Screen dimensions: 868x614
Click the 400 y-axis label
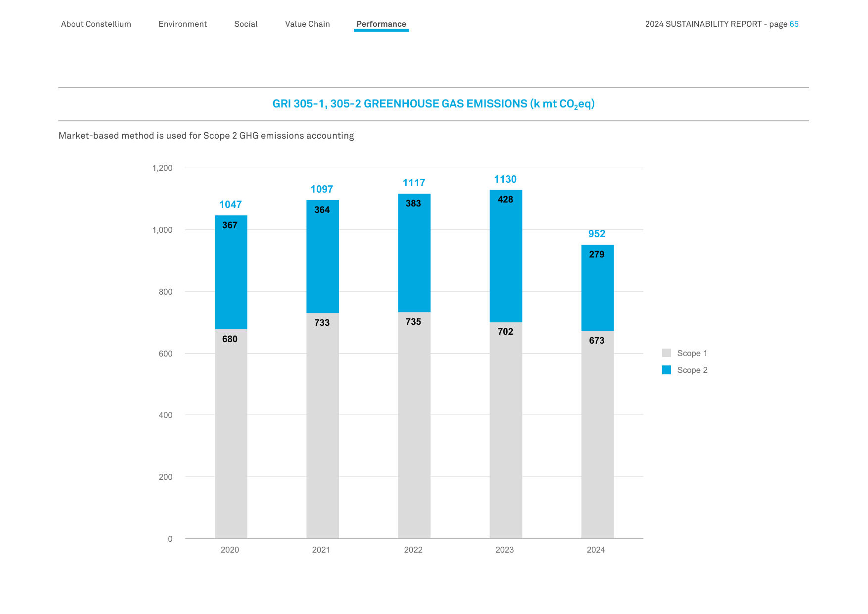(166, 415)
